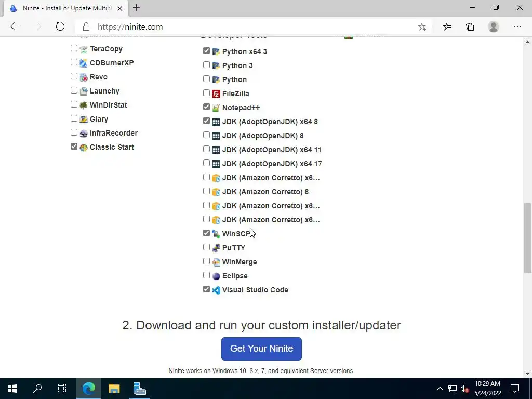
Task: Check JDK (AdoptOpenJDK) x64 17 checkbox
Action: pos(206,163)
